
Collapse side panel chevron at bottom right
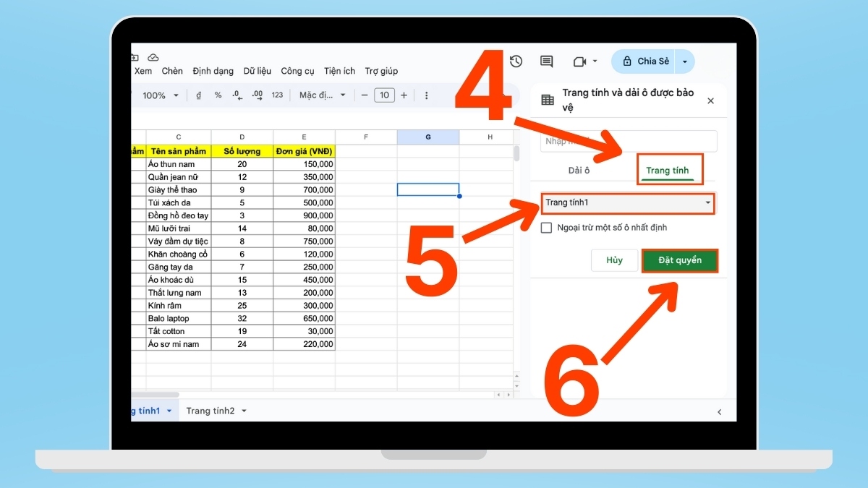point(719,411)
